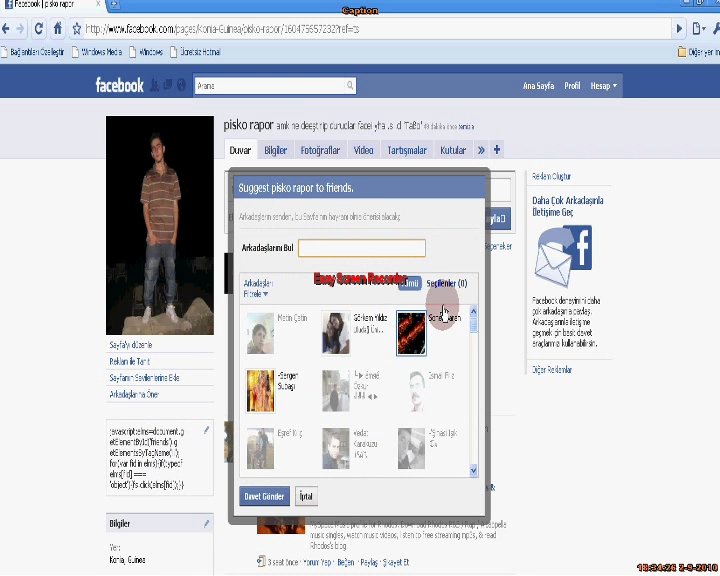
Task: Open Bağlantıları Özelleştir bookmark
Action: 32,52
